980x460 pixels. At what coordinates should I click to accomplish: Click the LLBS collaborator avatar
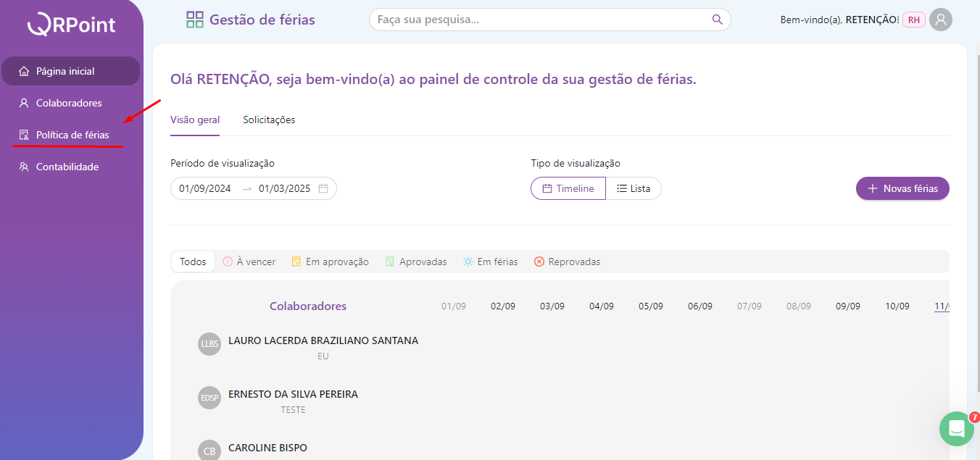tap(209, 344)
